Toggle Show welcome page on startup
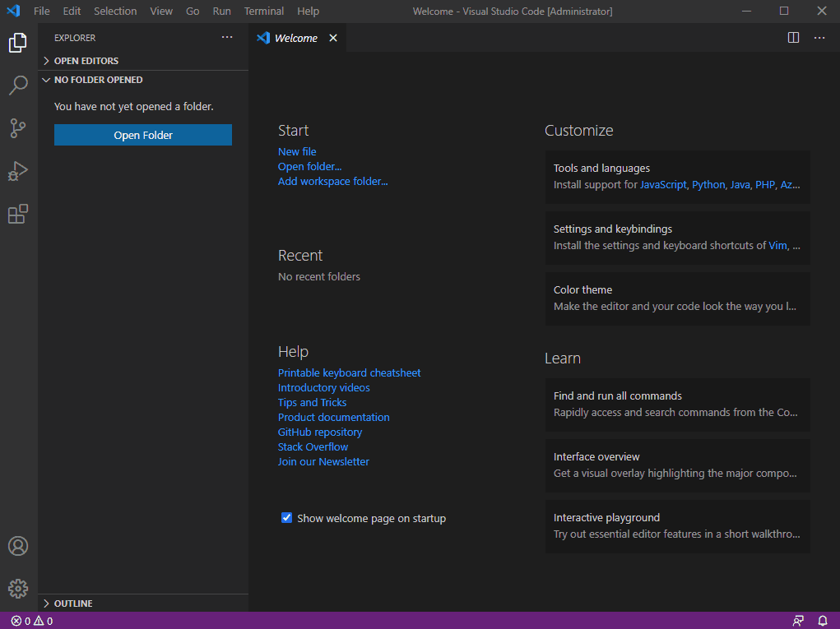The width and height of the screenshot is (840, 629). pyautogui.click(x=286, y=518)
